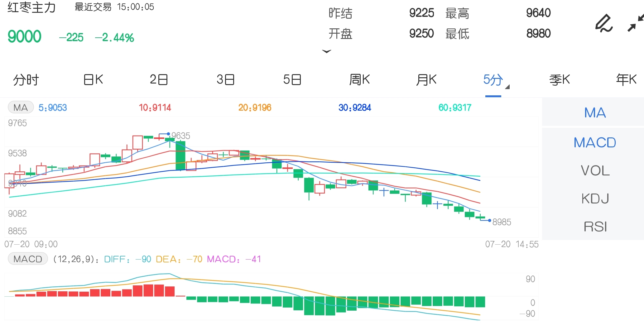Open the 季K chart tab
Screen dimensions: 644x325
click(x=560, y=80)
